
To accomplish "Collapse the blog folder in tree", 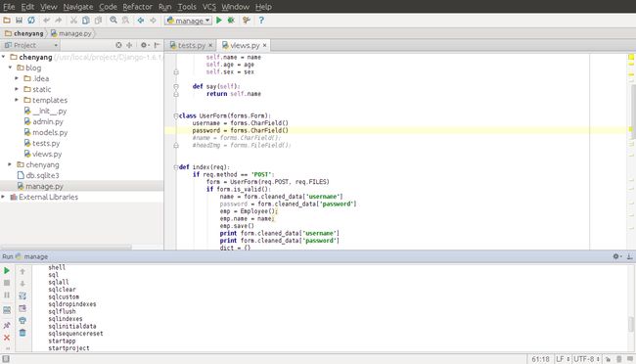I will [11, 68].
